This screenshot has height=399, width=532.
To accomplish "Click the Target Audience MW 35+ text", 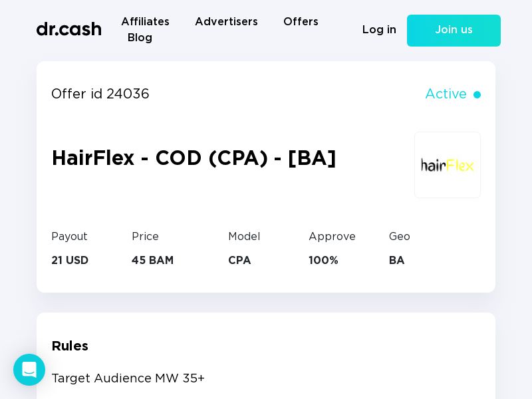I will (x=128, y=378).
